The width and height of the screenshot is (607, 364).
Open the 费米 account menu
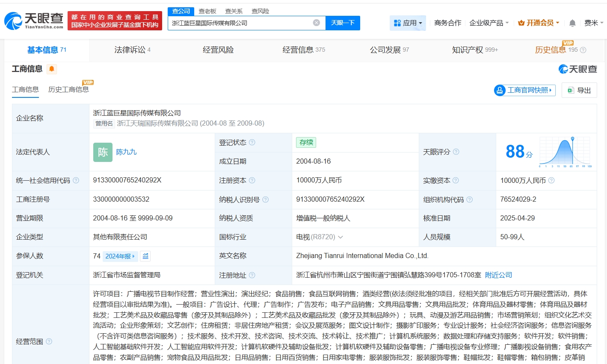[x=594, y=23]
